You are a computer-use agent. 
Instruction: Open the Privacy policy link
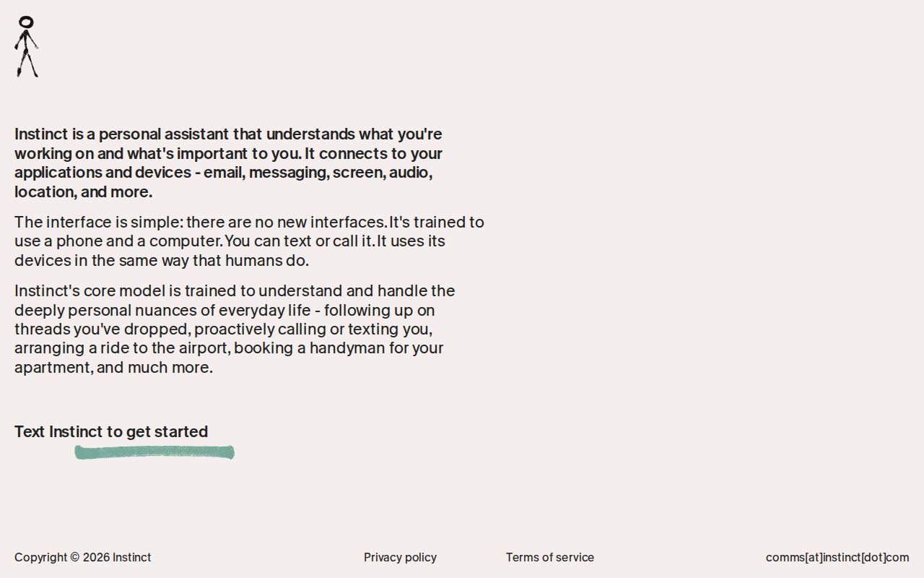pyautogui.click(x=400, y=557)
